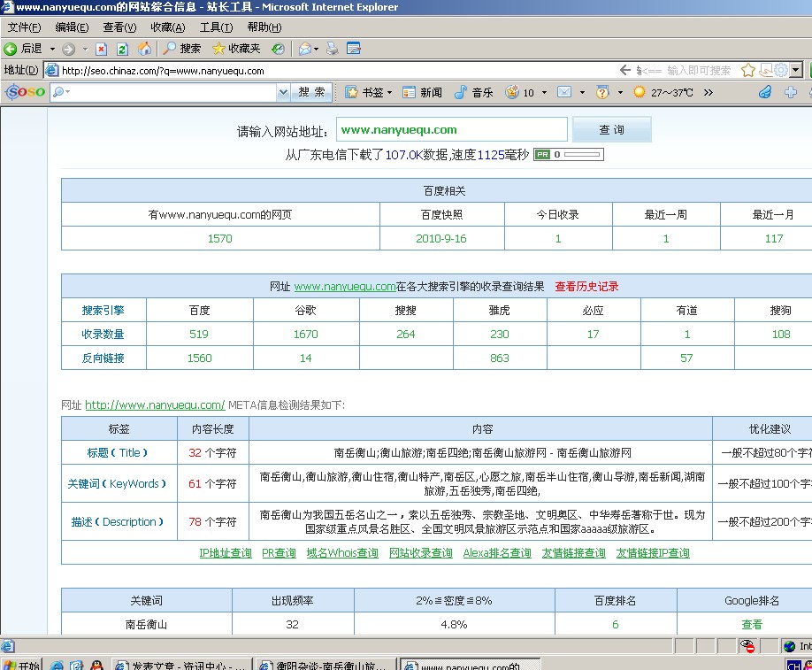812x670 pixels.
Task: Open the Favorites (收藏夹) star button
Action: 236,49
